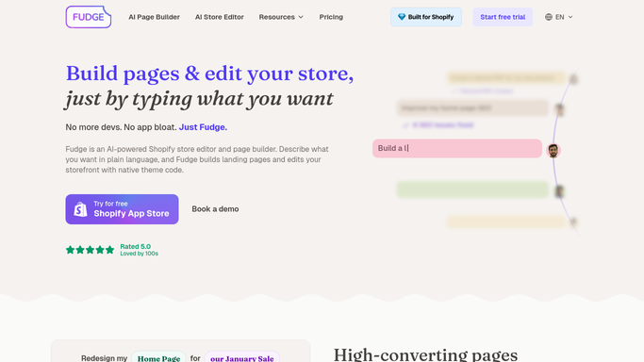Open the Pricing nav link
This screenshot has width=644, height=362.
click(331, 17)
